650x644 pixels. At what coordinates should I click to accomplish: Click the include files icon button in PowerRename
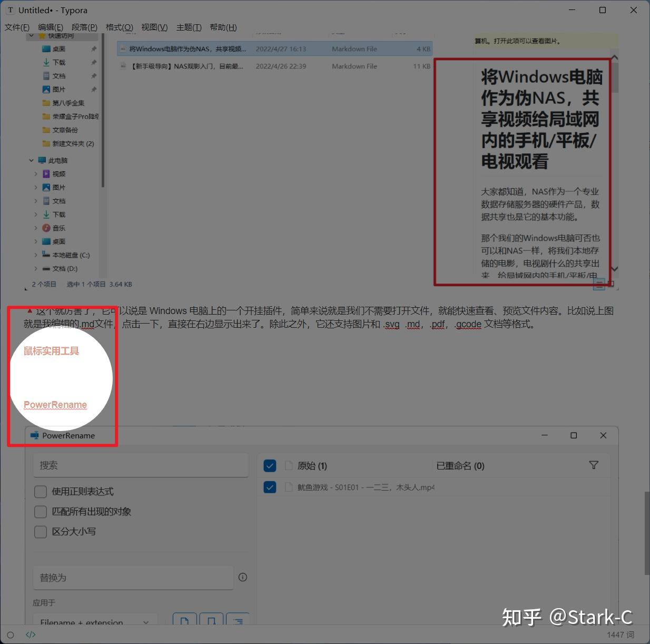click(x=184, y=620)
